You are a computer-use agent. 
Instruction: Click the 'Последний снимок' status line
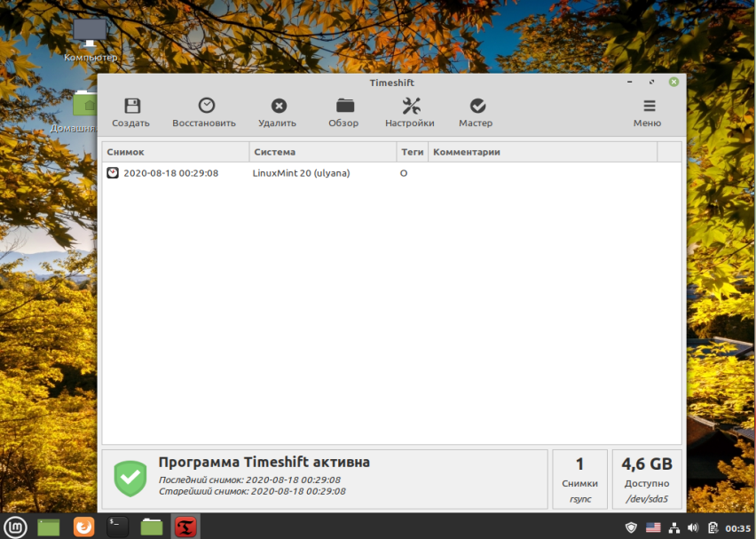(249, 480)
